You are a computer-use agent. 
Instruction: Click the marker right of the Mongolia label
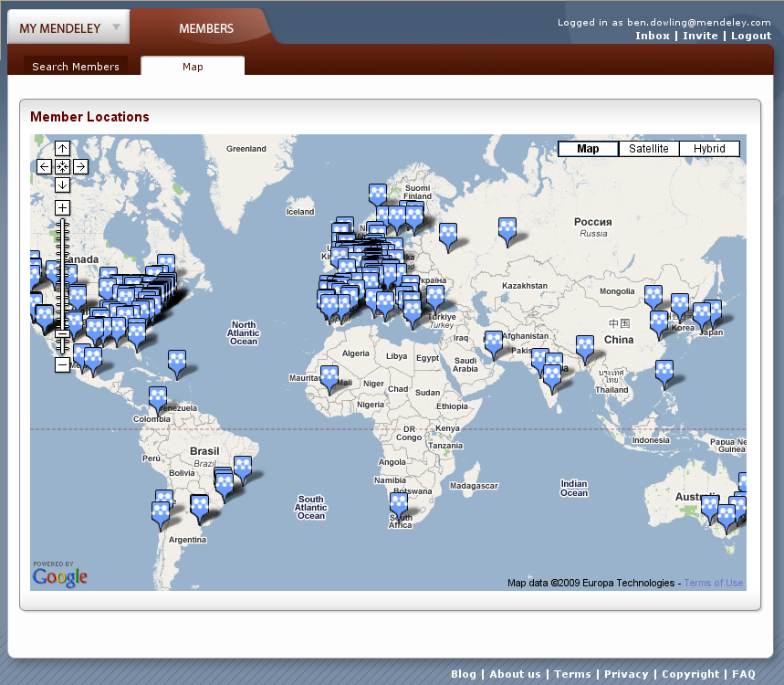(653, 297)
